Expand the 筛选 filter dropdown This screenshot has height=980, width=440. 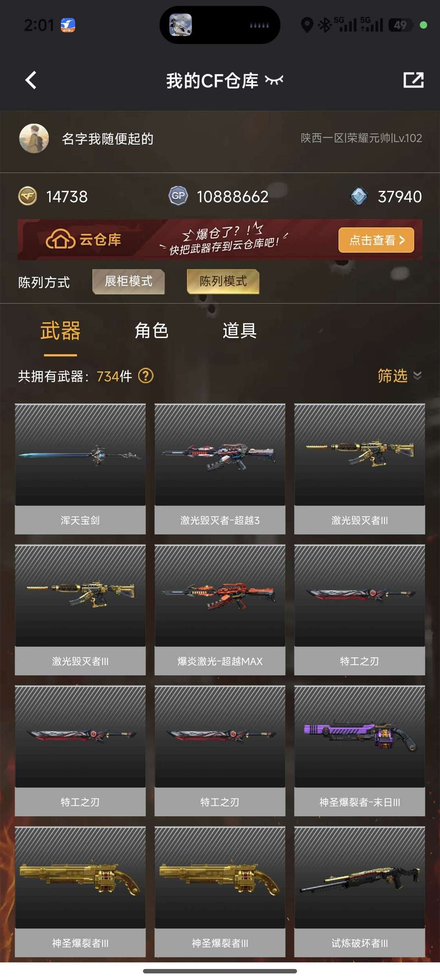pos(399,376)
